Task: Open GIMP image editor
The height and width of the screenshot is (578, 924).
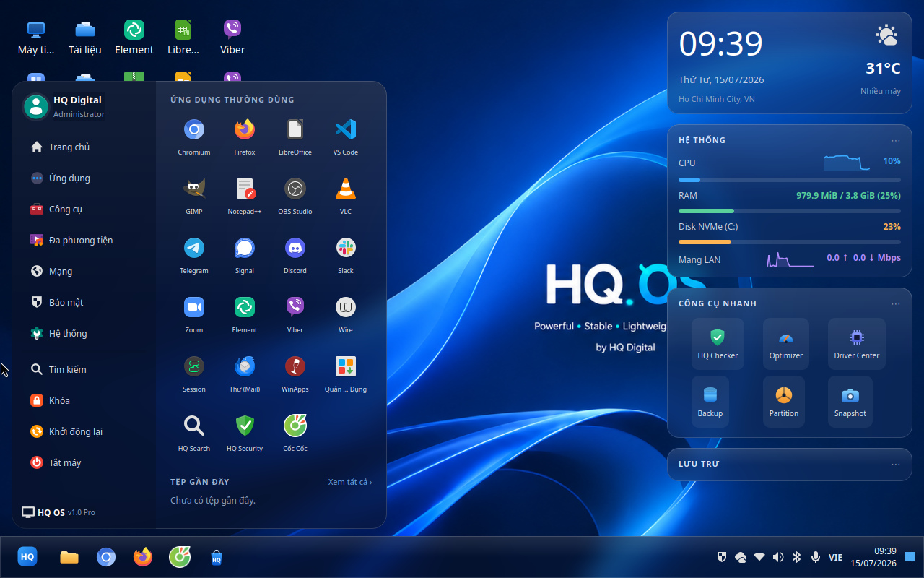Action: (x=194, y=197)
